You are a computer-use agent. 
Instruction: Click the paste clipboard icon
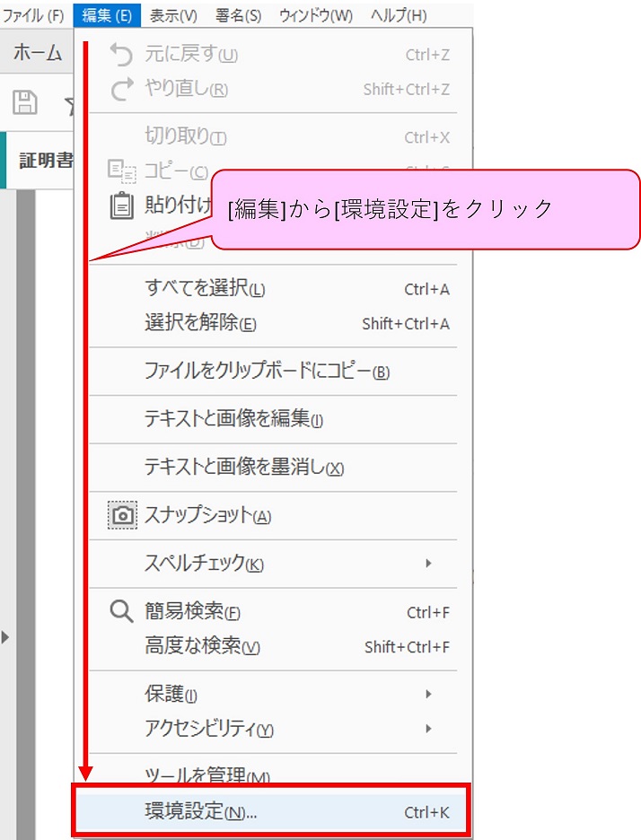[x=120, y=206]
